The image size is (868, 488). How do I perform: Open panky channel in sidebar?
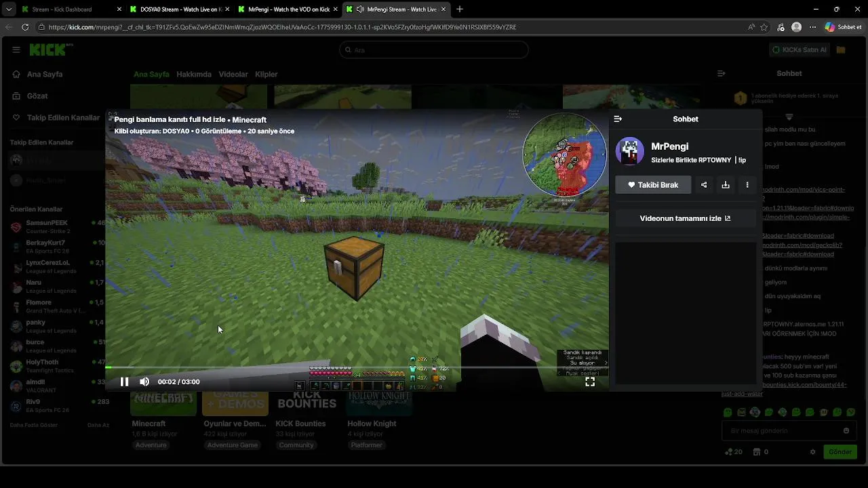click(x=58, y=326)
